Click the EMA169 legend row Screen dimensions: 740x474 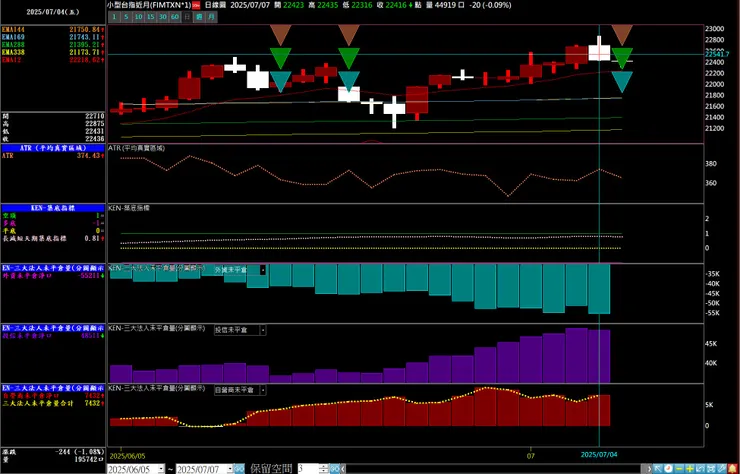tap(53, 37)
